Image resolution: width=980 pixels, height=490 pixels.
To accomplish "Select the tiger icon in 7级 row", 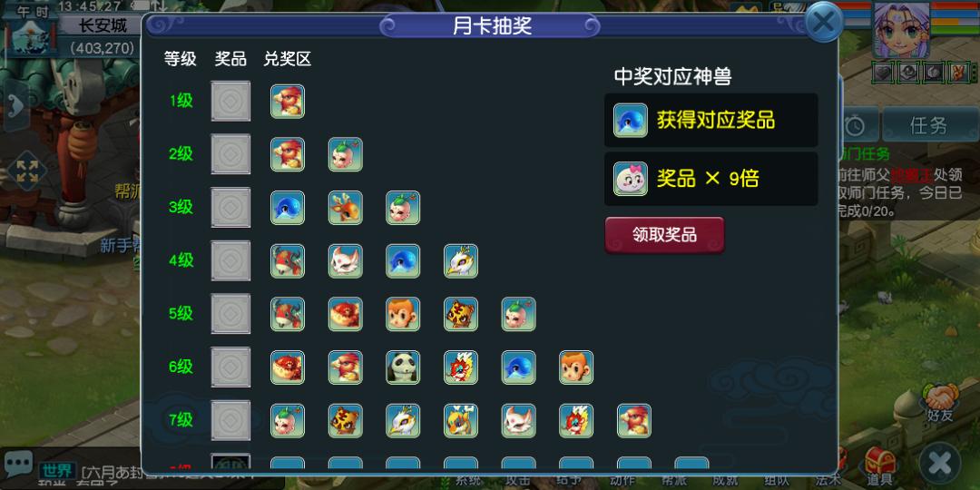I will 346,420.
